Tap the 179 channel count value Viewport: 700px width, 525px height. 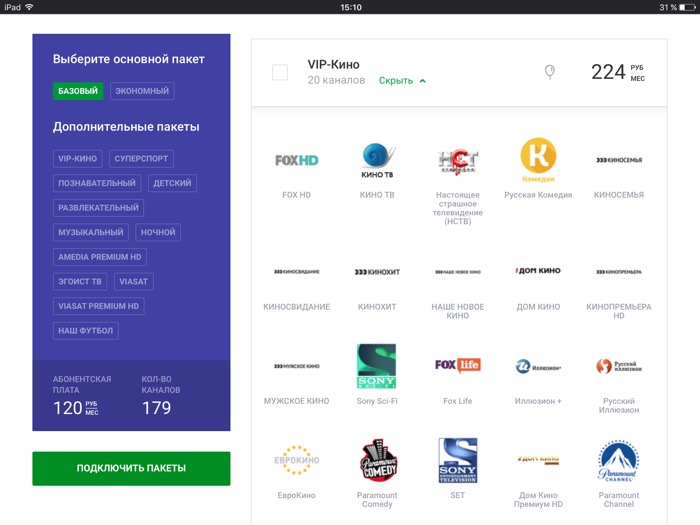(x=156, y=408)
